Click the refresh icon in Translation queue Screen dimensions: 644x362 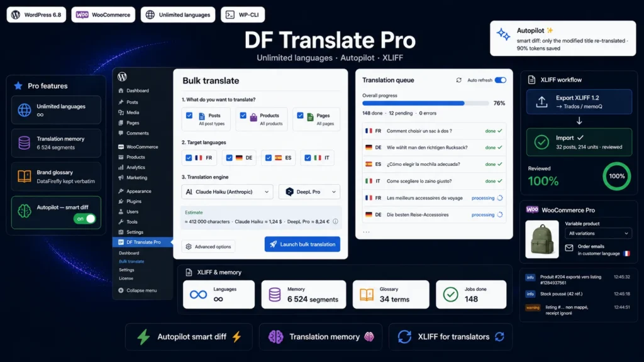pyautogui.click(x=458, y=80)
